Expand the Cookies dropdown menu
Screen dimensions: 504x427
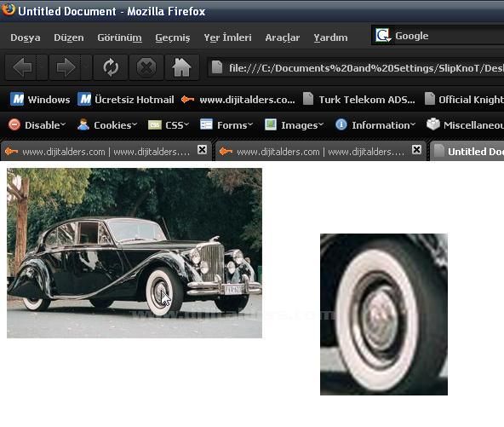click(107, 124)
